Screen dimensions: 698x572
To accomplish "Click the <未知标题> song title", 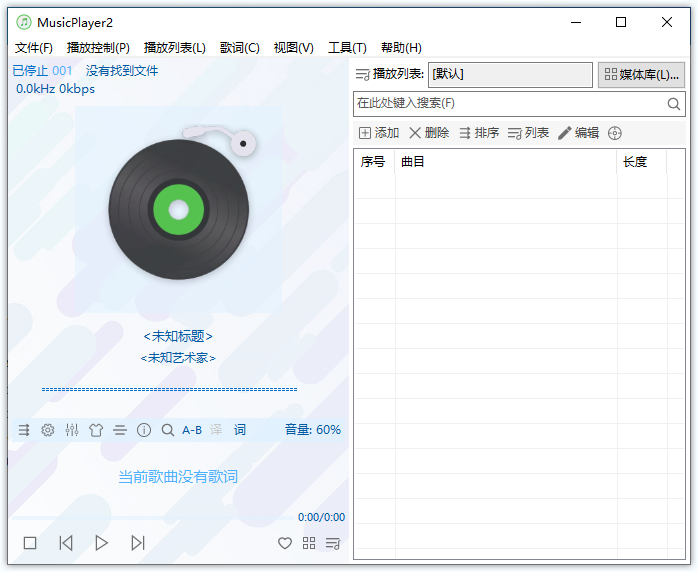I will (178, 336).
